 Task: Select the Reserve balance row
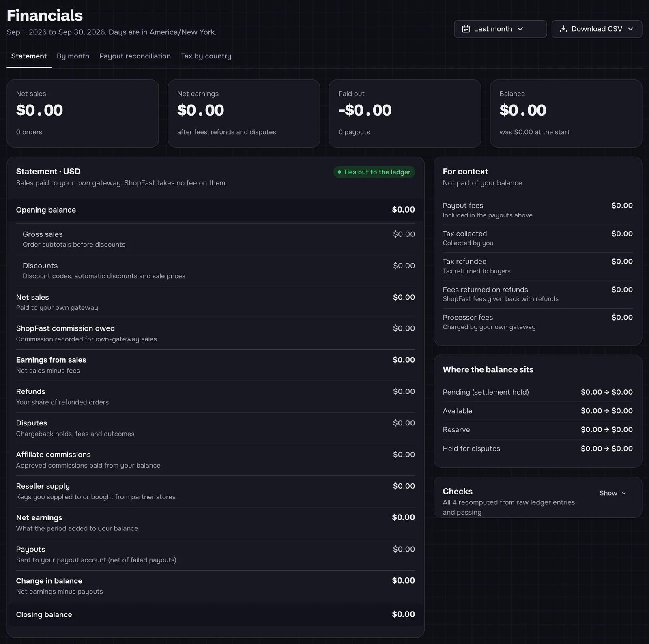coord(537,430)
